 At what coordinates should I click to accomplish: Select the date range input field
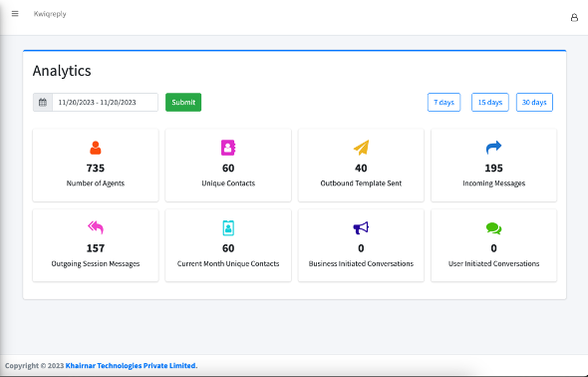coord(105,103)
